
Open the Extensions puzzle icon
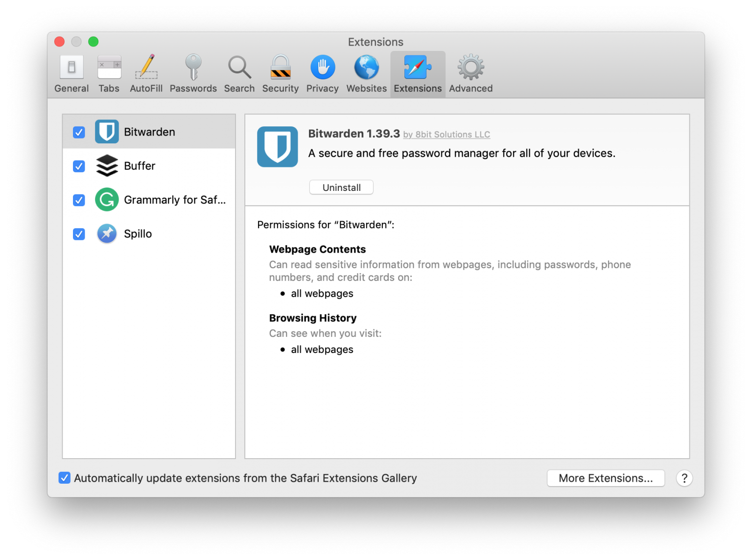pos(418,67)
